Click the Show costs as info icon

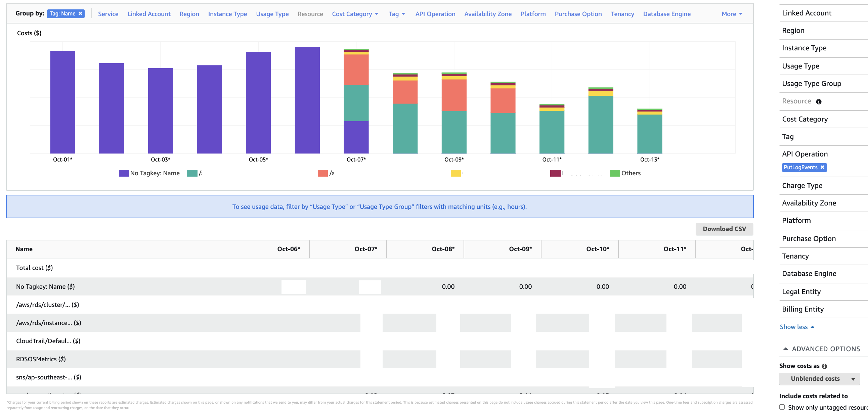[x=824, y=366]
